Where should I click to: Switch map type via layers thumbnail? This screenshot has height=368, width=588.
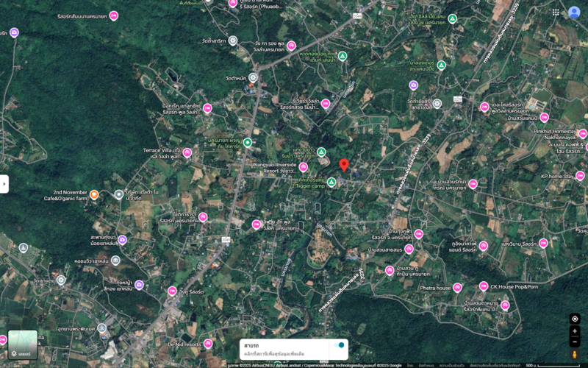(x=23, y=344)
